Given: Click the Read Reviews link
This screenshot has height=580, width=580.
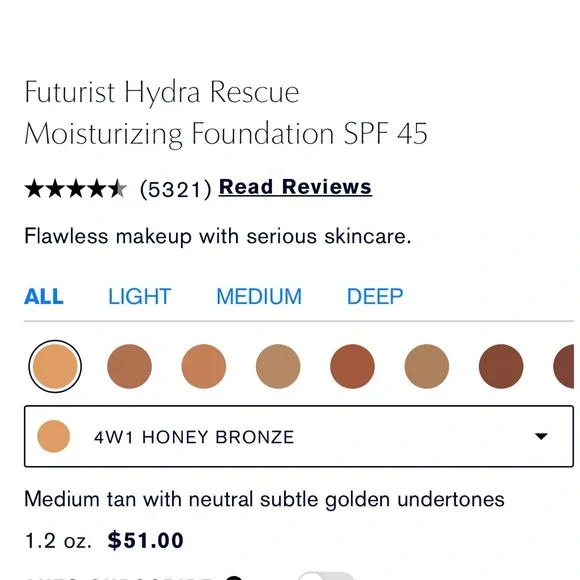Looking at the screenshot, I should pos(295,187).
